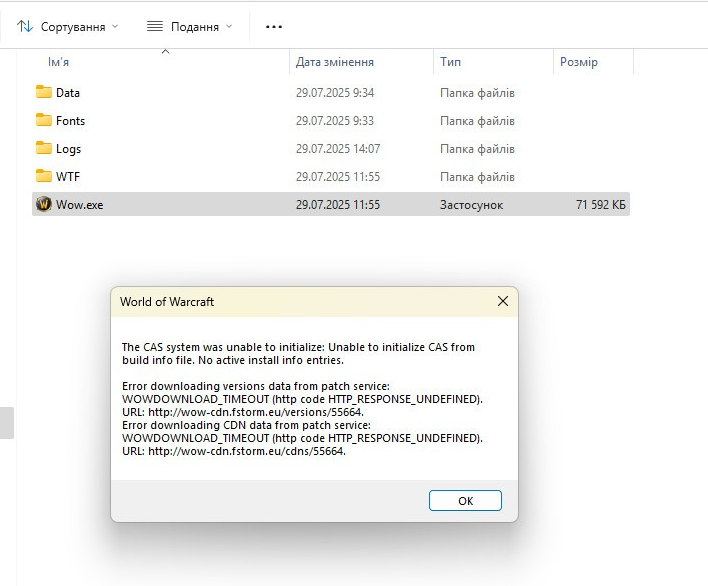Click the Fonts folder icon
Viewport: 708px width, 586px height.
pos(44,121)
